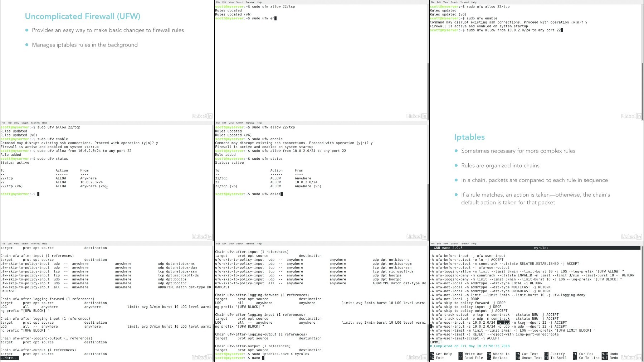
Task: Open Edit menu in the top-right terminal
Action: pyautogui.click(x=439, y=2)
